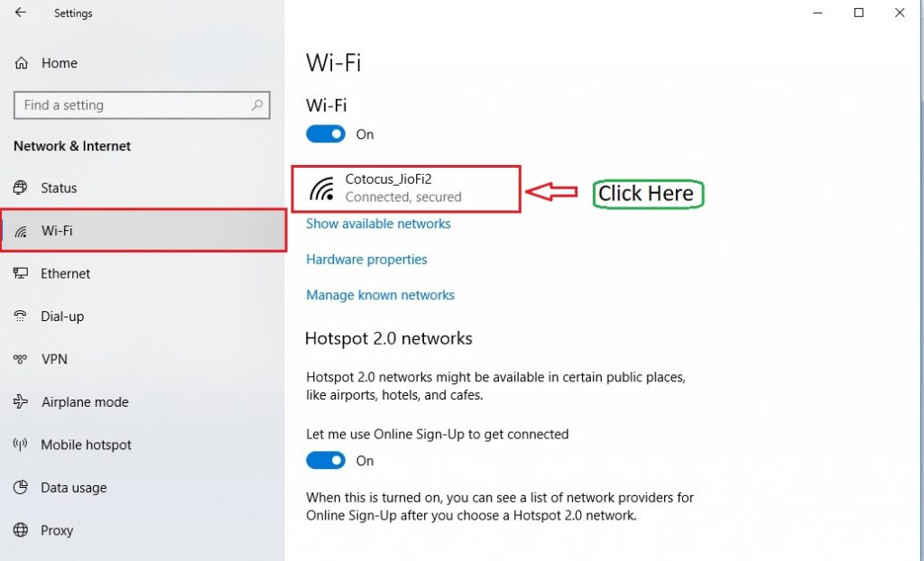Disable the Online Sign-Up toggle
The width and height of the screenshot is (924, 561).
pos(326,461)
